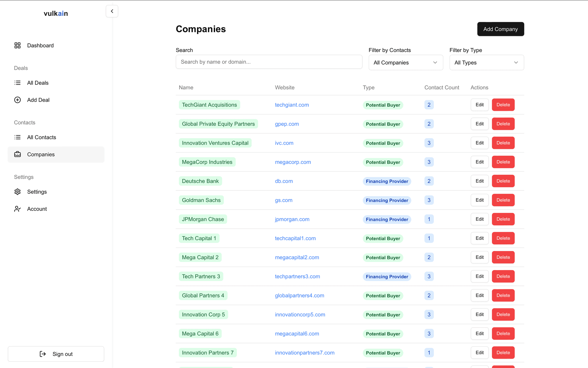The image size is (588, 368).
Task: Edit the Deutsche Bank row
Action: click(479, 181)
